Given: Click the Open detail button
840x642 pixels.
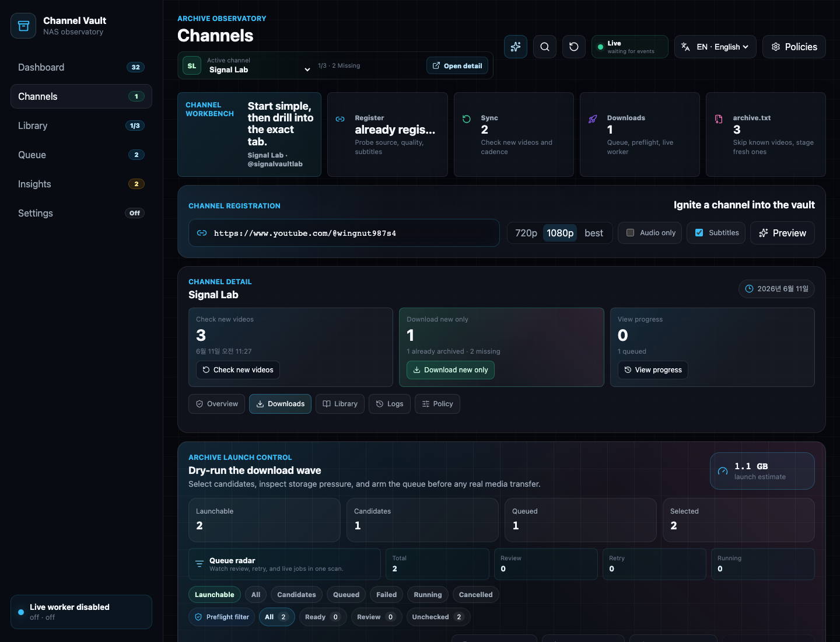Looking at the screenshot, I should [x=457, y=65].
